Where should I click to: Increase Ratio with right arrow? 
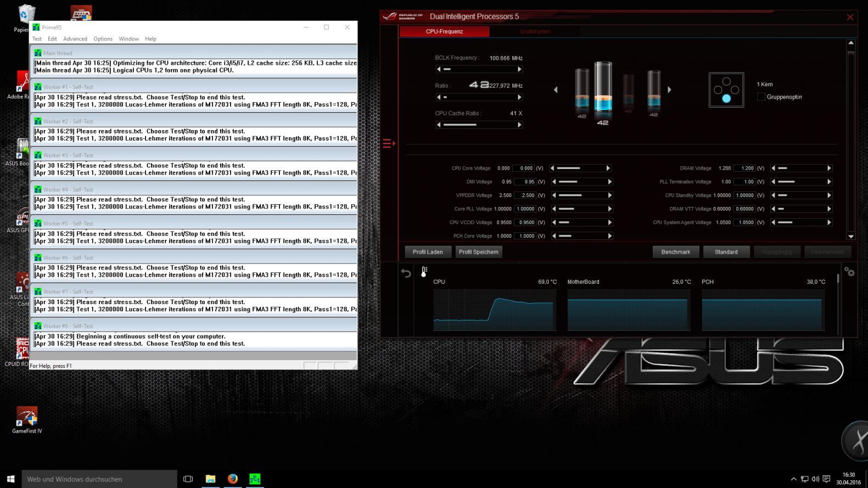(x=519, y=97)
